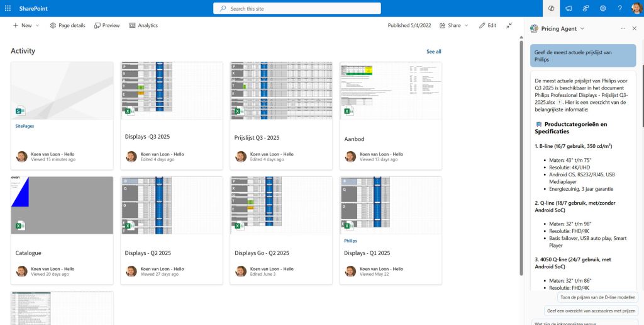
Task: Open the Aanbod spreadsheet thumbnail
Action: tap(391, 91)
